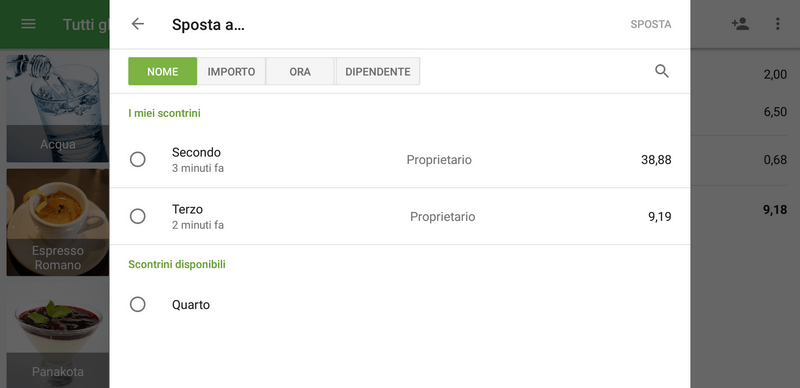Click the Terzo receipt amount 9,19
This screenshot has height=388, width=800.
pyautogui.click(x=660, y=217)
